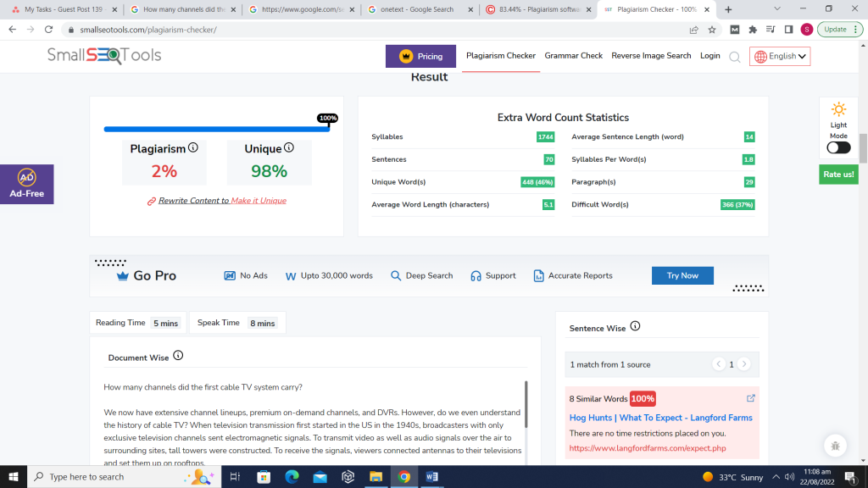Click the Sentence Wise info icon
Image resolution: width=868 pixels, height=488 pixels.
tap(635, 327)
